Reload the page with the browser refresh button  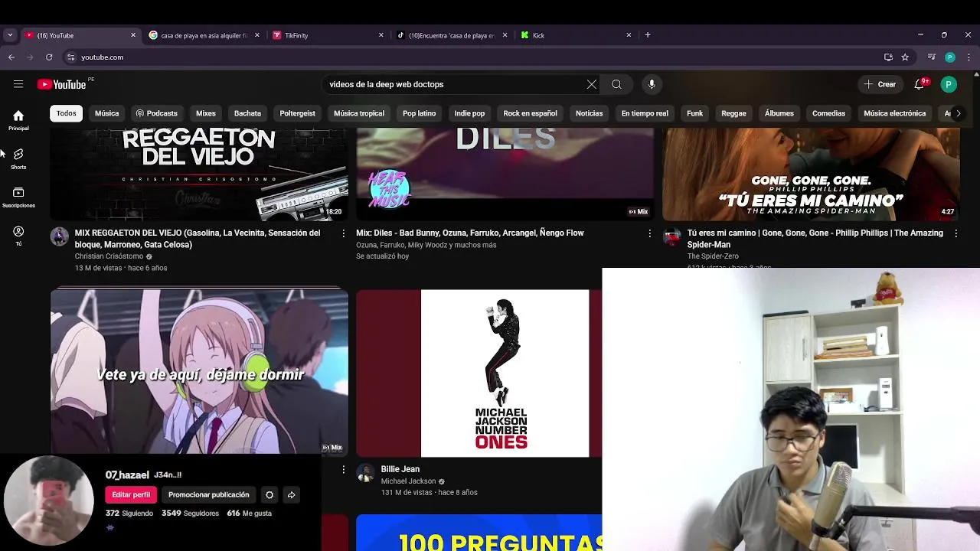point(49,57)
